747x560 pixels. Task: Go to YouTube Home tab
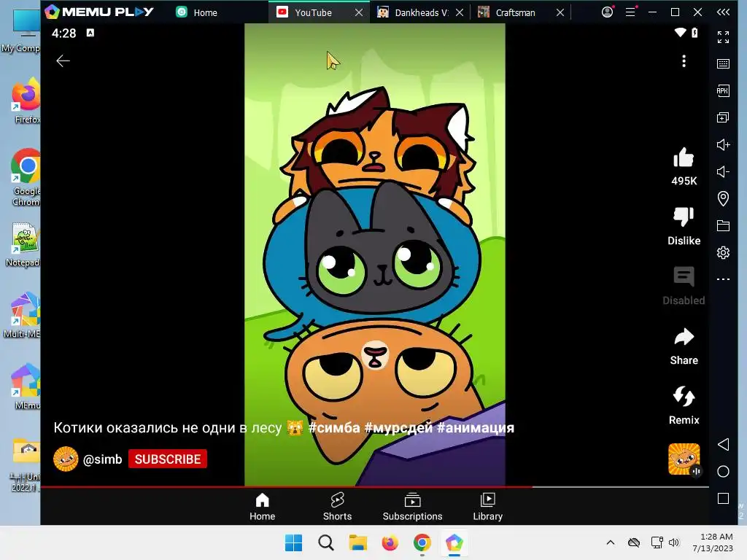[263, 507]
